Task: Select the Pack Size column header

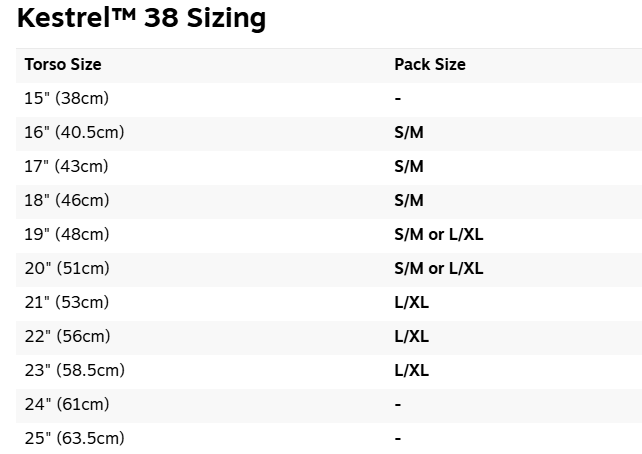Action: (429, 65)
